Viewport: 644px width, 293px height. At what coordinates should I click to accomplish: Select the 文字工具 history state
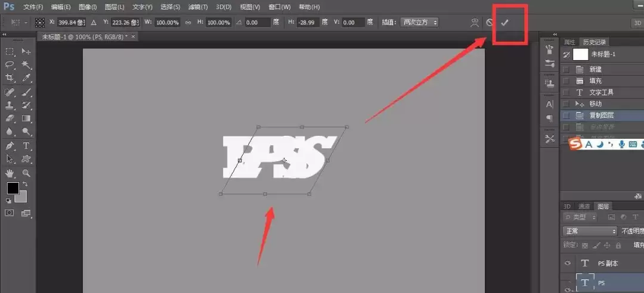click(601, 93)
